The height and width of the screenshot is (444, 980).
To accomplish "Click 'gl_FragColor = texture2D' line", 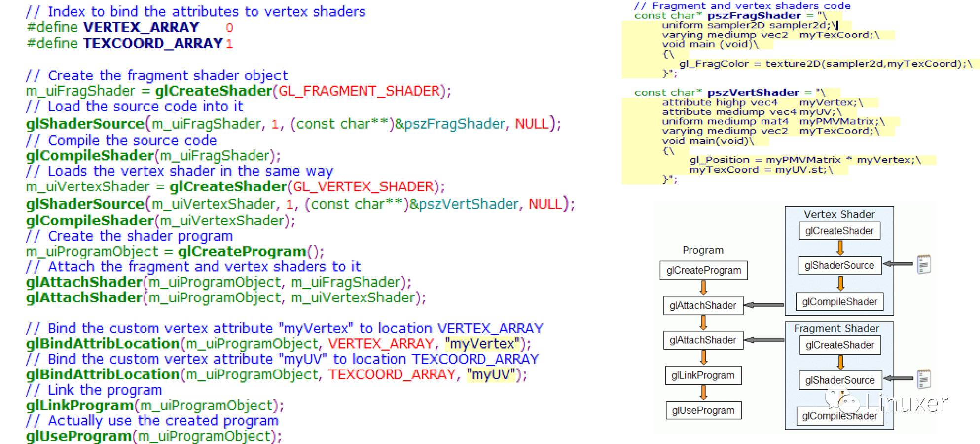I will click(826, 64).
